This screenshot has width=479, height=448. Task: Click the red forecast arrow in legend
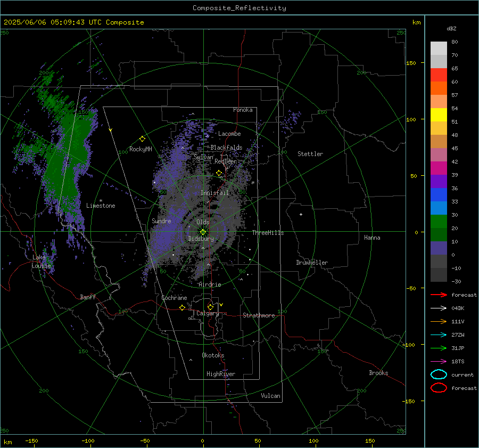439,295
